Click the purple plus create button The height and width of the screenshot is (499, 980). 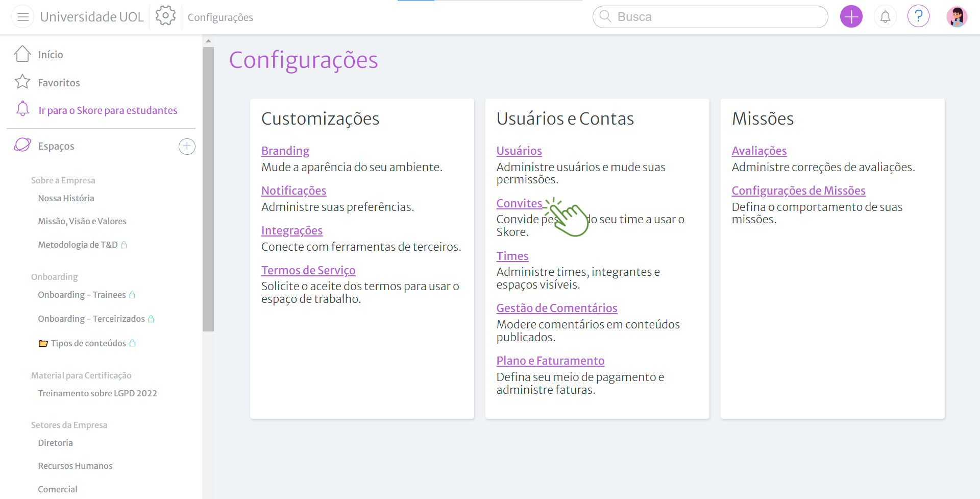coord(851,17)
